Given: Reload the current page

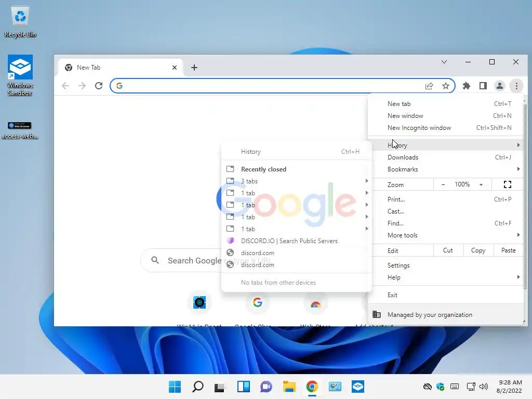Looking at the screenshot, I should (99, 86).
